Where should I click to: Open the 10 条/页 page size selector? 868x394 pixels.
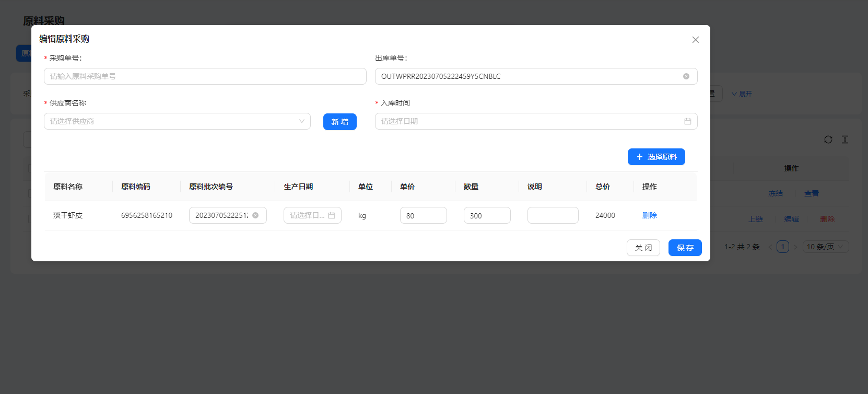pyautogui.click(x=825, y=247)
